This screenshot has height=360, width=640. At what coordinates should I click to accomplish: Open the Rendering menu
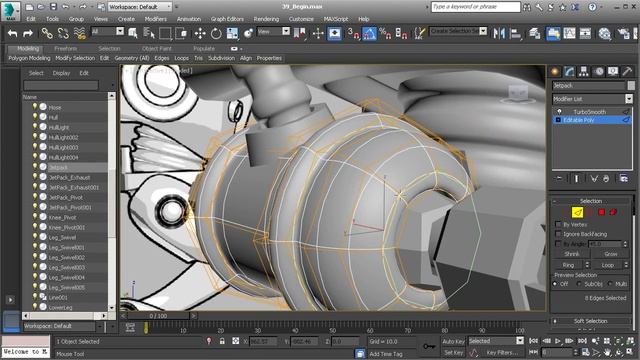(266, 19)
